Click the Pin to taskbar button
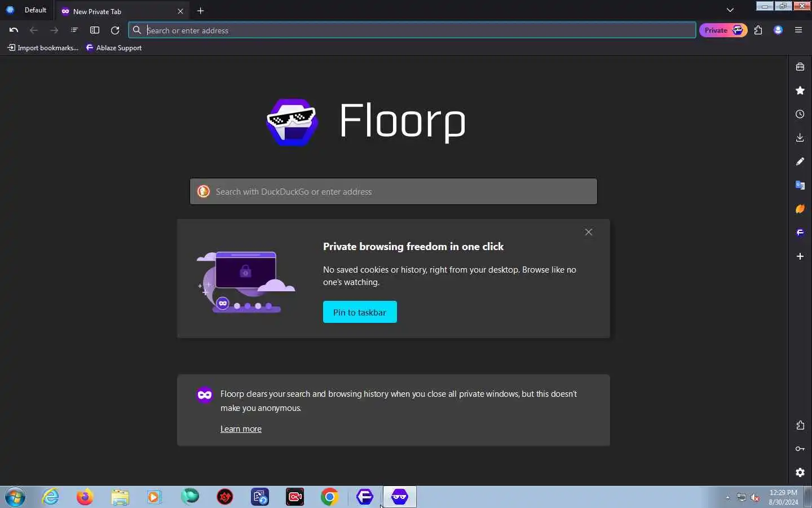Image resolution: width=812 pixels, height=508 pixels. (x=360, y=312)
